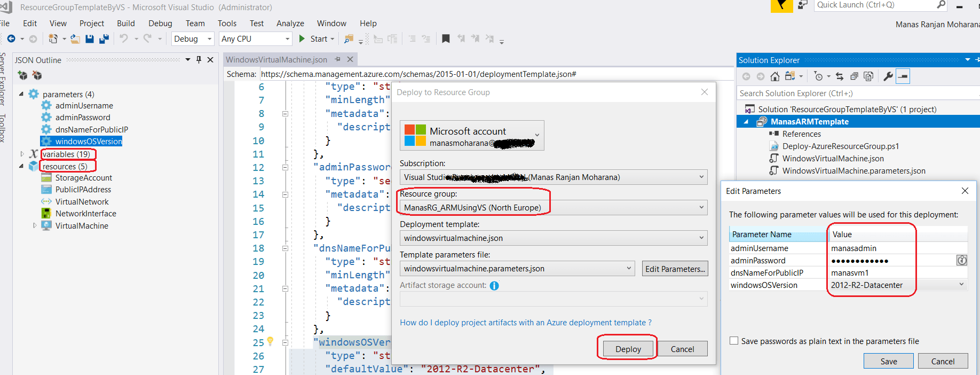
Task: Click Save floppy disk icon
Action: [x=90, y=38]
